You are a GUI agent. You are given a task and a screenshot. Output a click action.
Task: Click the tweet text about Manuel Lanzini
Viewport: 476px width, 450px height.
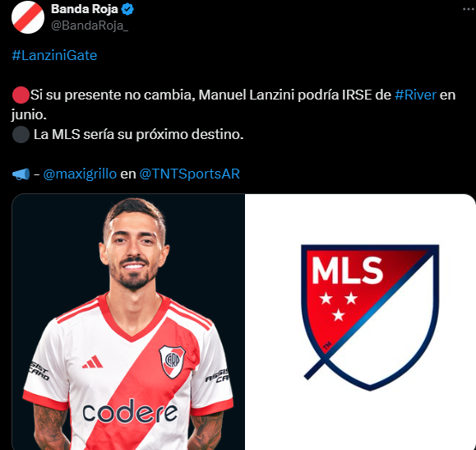233,104
